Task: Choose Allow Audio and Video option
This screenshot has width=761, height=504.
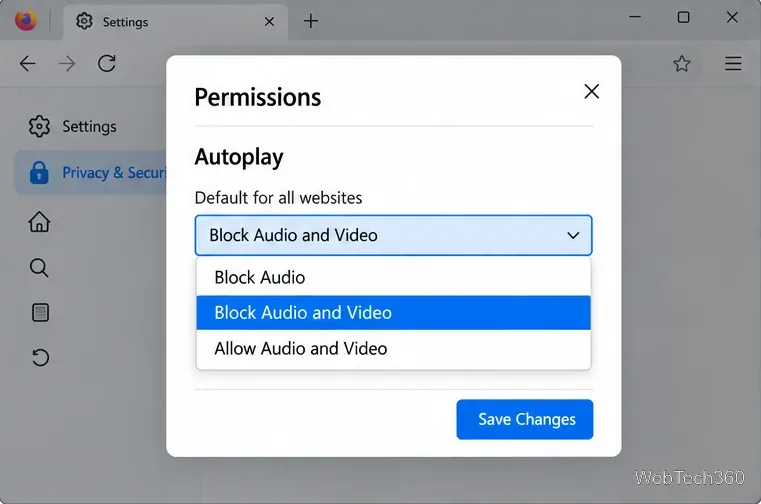Action: (394, 349)
